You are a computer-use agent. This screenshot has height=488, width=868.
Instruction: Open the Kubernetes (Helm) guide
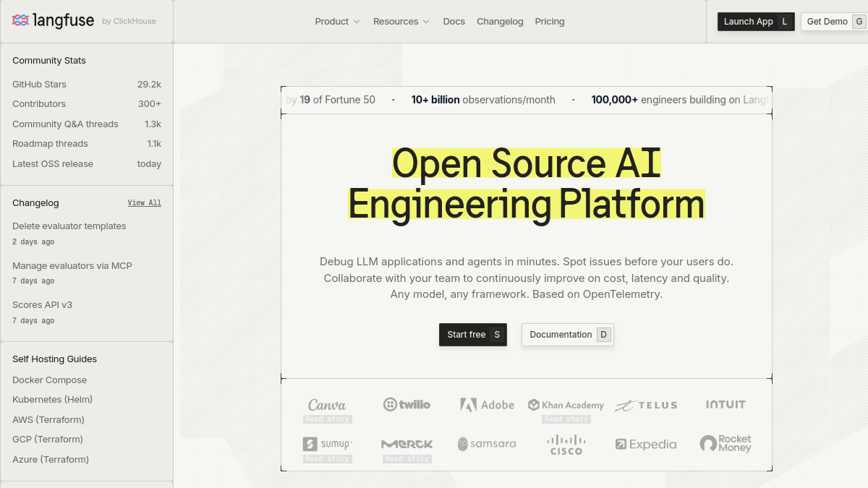coord(52,400)
